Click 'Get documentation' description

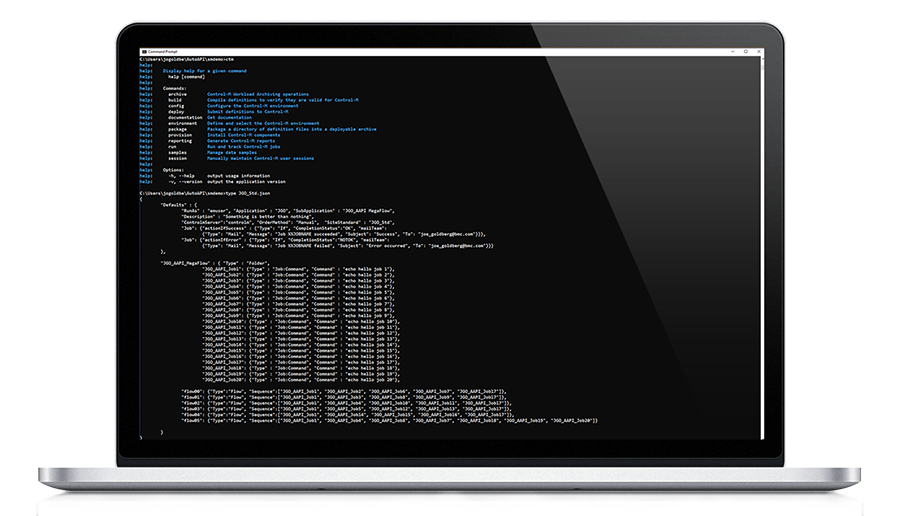229,118
